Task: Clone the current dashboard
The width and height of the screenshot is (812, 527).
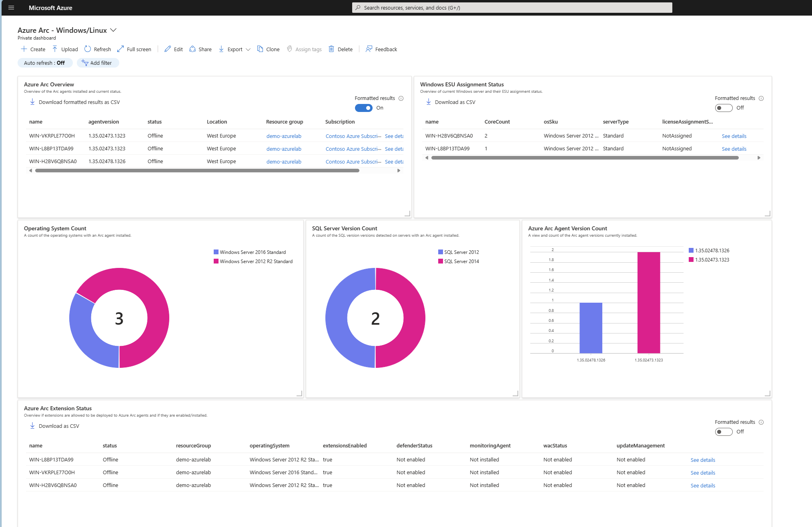Action: point(268,49)
